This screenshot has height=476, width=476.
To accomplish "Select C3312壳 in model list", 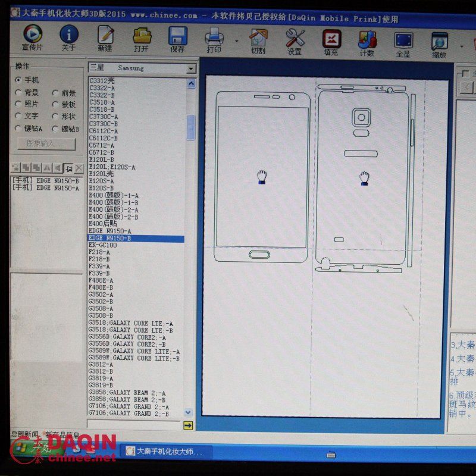I will coord(102,81).
